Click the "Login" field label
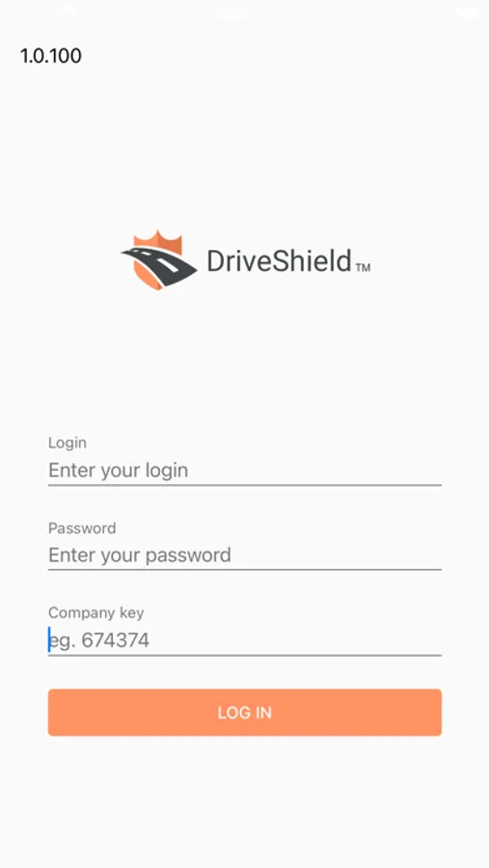489x868 pixels. click(x=68, y=443)
